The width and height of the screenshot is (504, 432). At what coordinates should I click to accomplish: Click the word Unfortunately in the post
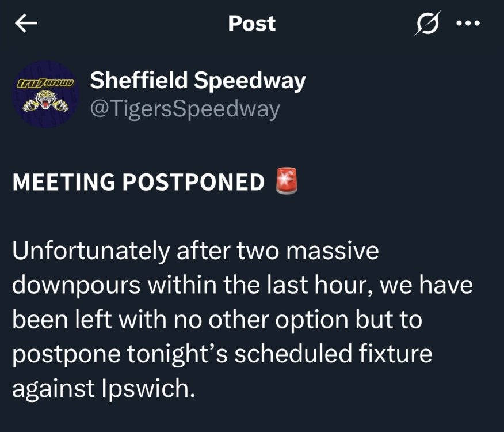point(91,251)
